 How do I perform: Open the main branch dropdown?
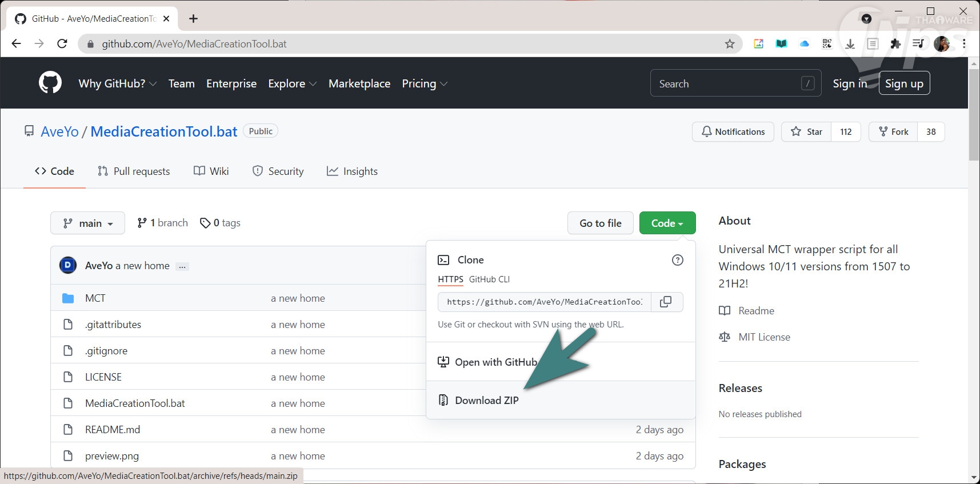(x=87, y=223)
